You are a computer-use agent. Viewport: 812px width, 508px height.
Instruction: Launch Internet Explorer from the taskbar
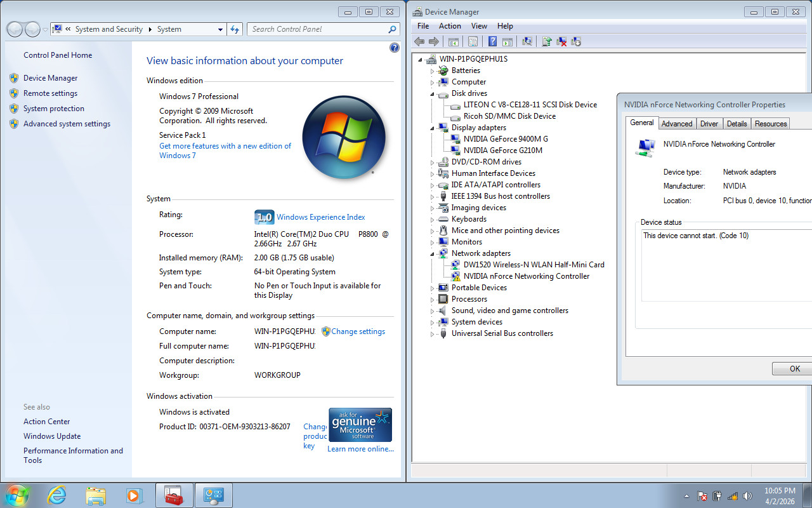point(57,495)
